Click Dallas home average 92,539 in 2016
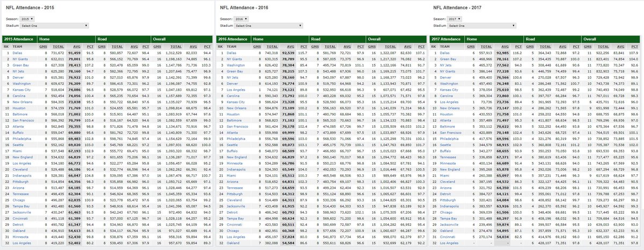Image resolution: width=644 pixels, height=250 pixels. coord(288,54)
